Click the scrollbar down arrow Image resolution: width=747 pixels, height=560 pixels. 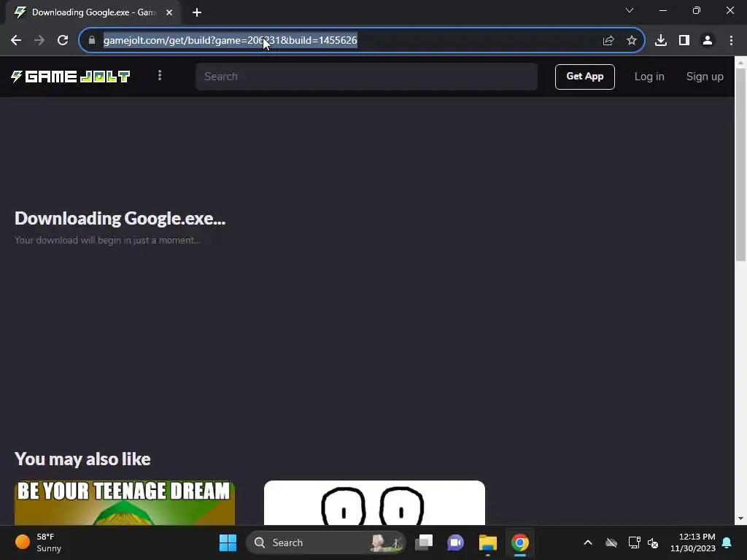pos(740,519)
